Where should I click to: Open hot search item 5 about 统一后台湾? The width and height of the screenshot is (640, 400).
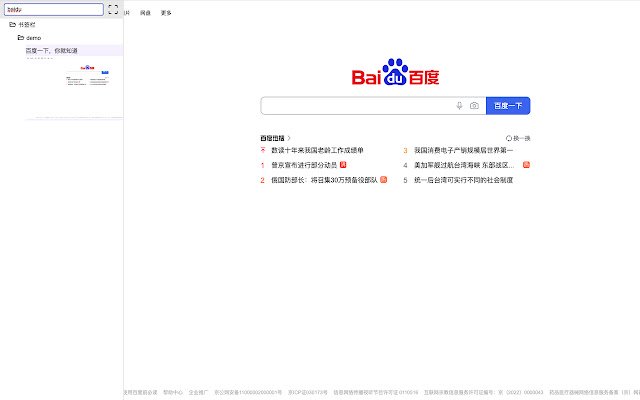pyautogui.click(x=463, y=180)
